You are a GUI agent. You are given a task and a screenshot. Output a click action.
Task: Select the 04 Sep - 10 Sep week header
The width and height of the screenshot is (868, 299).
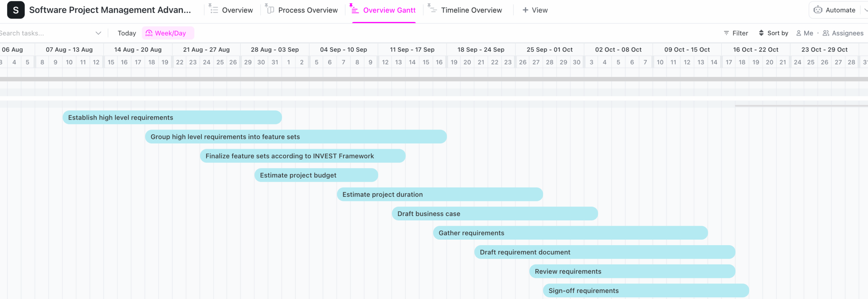[343, 49]
